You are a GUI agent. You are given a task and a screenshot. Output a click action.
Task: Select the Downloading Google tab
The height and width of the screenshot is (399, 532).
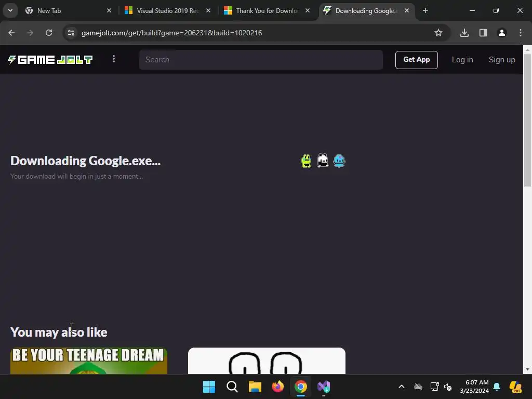pyautogui.click(x=366, y=10)
